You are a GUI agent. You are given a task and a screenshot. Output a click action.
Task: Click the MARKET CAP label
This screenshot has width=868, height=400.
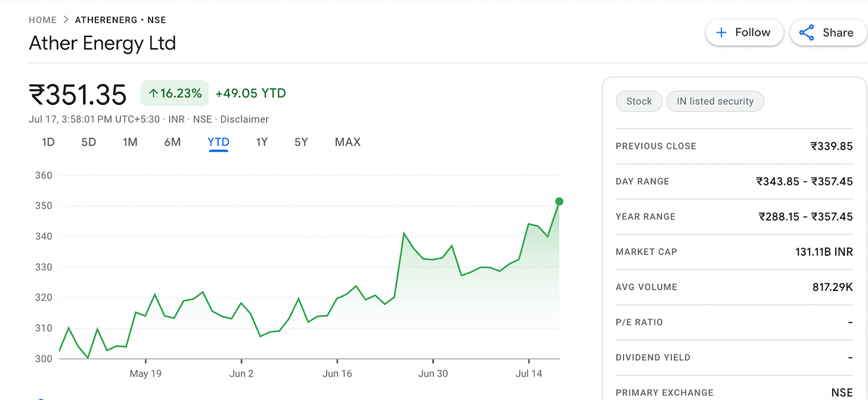point(646,252)
